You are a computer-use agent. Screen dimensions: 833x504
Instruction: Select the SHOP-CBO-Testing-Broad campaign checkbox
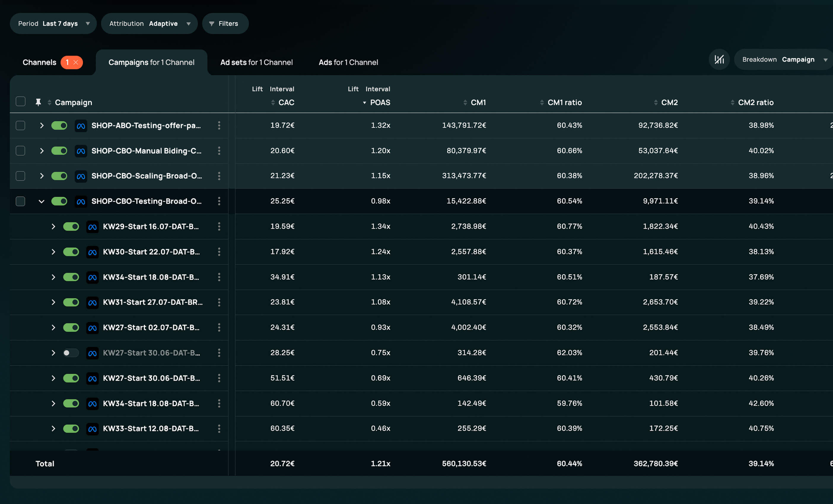point(21,201)
